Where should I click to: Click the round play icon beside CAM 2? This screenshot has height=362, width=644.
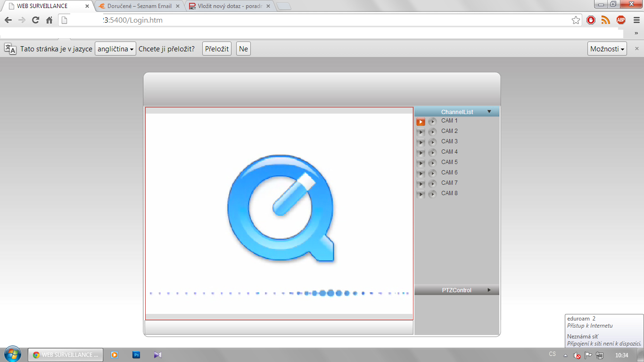point(432,132)
